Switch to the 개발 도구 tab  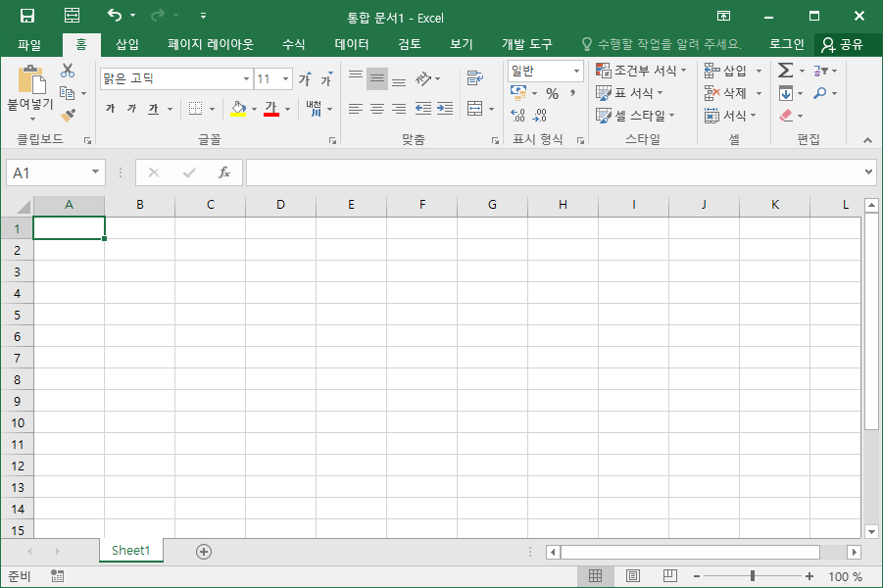527,44
